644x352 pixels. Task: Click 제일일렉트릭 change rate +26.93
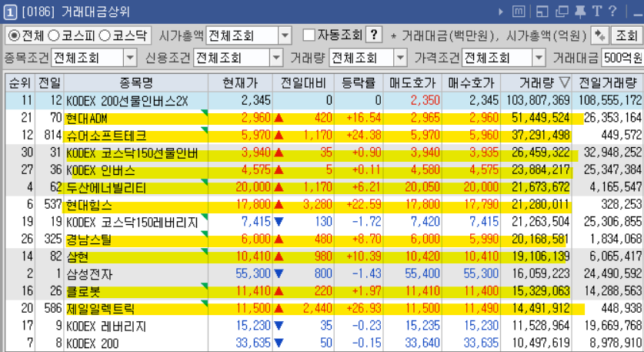pos(363,308)
